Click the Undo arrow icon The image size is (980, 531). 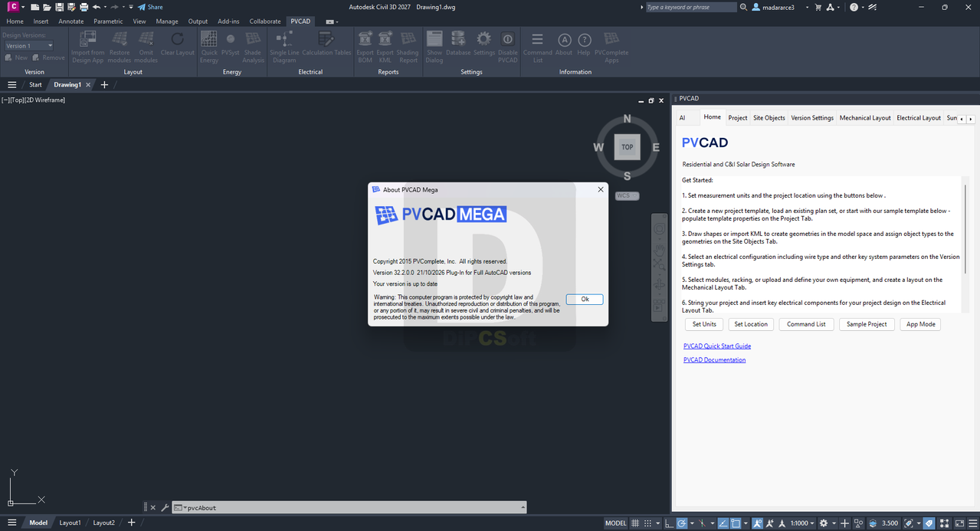click(x=96, y=7)
